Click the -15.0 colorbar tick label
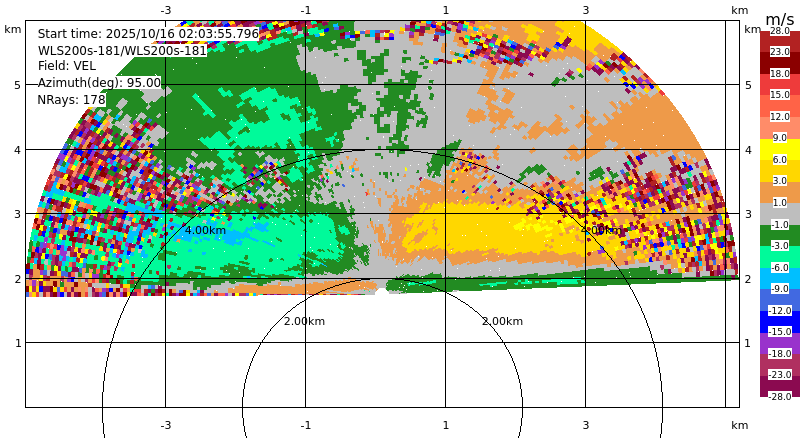 (780, 332)
